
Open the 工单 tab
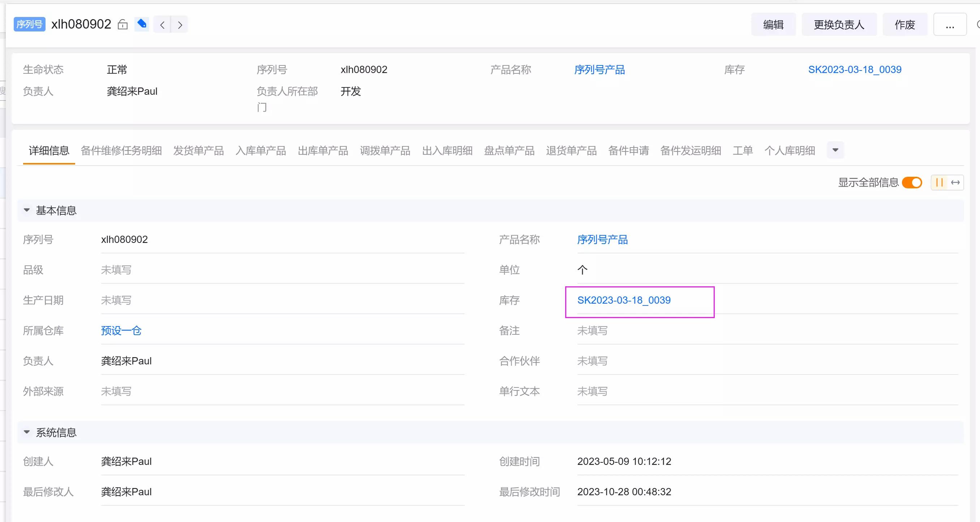tap(742, 150)
